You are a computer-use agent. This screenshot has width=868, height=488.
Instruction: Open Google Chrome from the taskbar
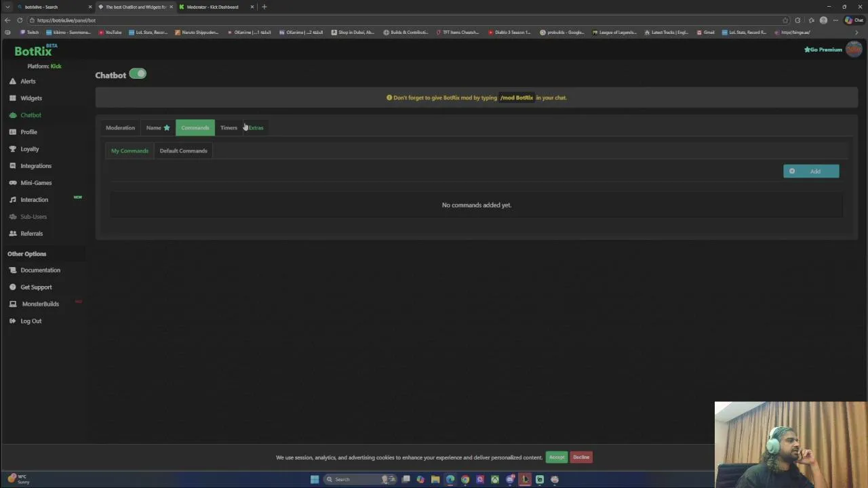[465, 479]
